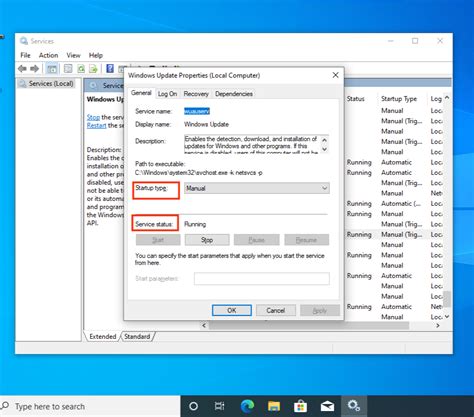Click the Stop button in service status
The height and width of the screenshot is (417, 474).
(207, 240)
